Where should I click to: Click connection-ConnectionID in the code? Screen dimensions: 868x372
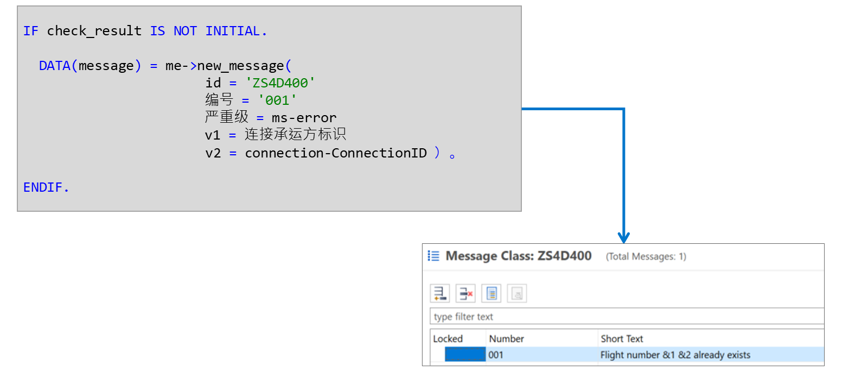tap(336, 153)
